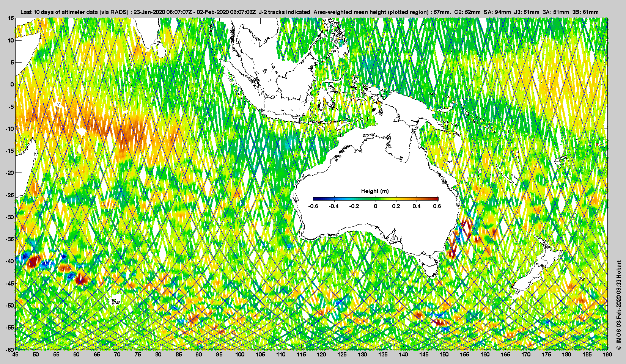Image resolution: width=626 pixels, height=364 pixels.
Task: Click the end date "02-Feb-2020 06:07:06Z" in the title
Action: coord(227,12)
